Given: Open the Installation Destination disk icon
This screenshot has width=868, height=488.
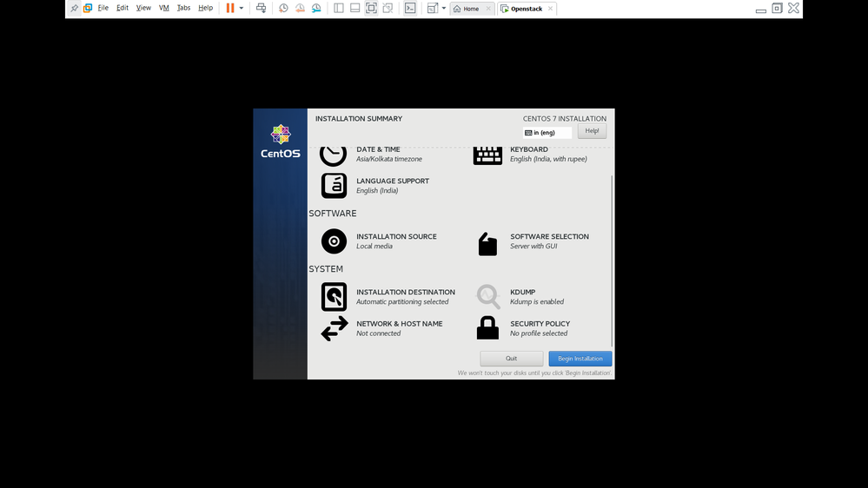Looking at the screenshot, I should 334,297.
